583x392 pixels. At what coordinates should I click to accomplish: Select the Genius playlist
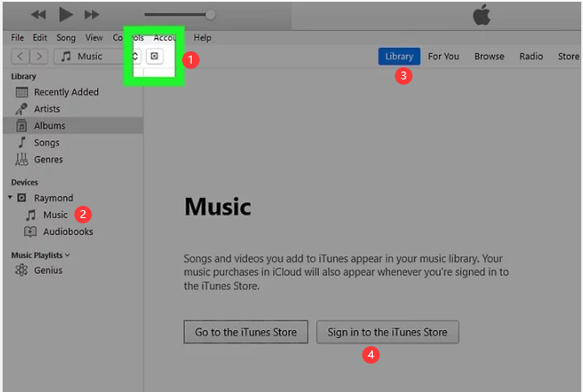[49, 270]
